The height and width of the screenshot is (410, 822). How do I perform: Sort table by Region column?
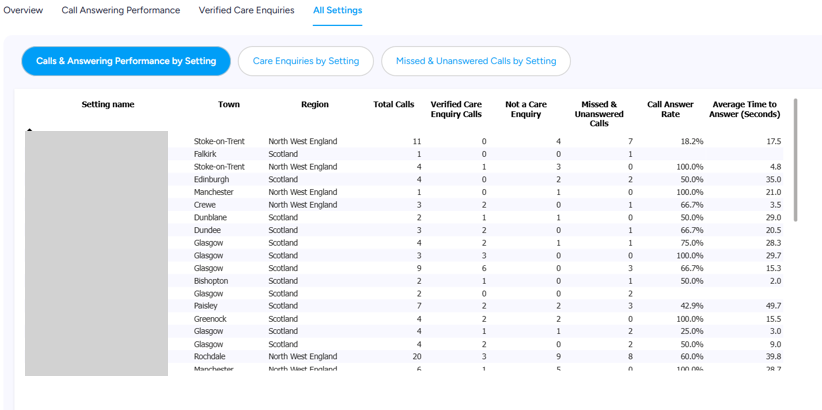point(315,104)
